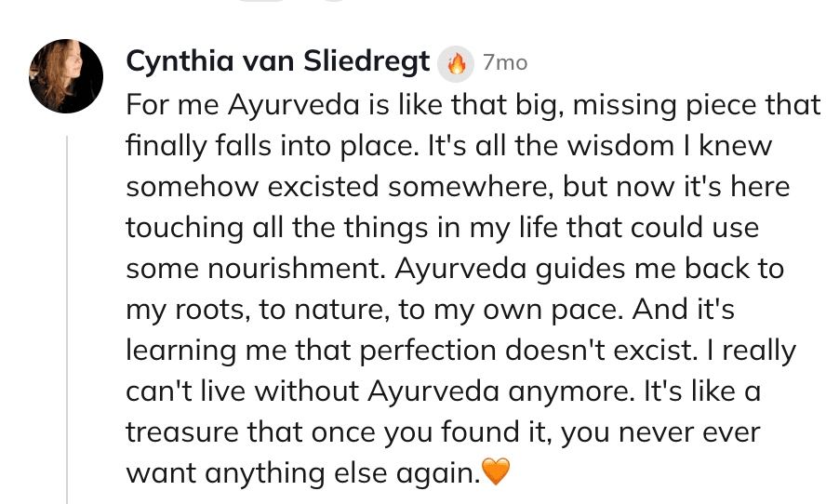This screenshot has width=826, height=504.
Task: Collapse the comment thread vertical line
Action: tap(67, 316)
